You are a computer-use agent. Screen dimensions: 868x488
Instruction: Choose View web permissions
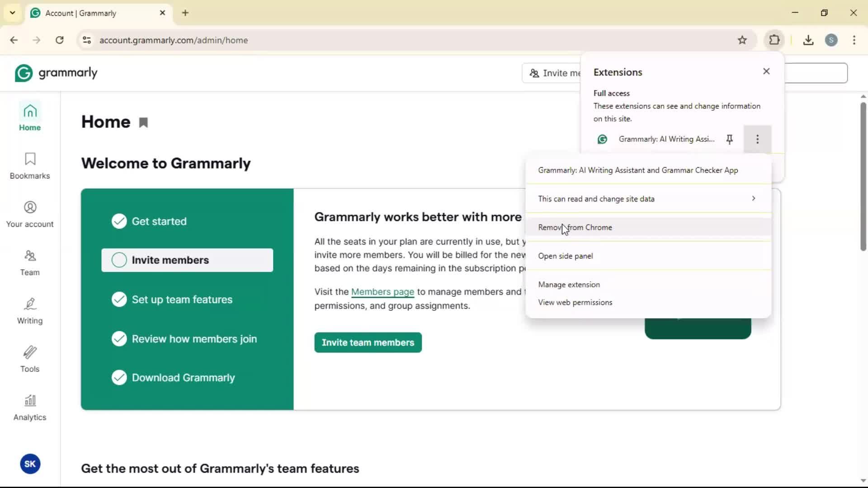[x=648, y=302]
